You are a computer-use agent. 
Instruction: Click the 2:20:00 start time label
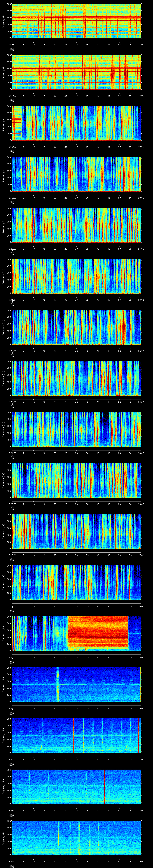pyautogui.click(x=12, y=249)
